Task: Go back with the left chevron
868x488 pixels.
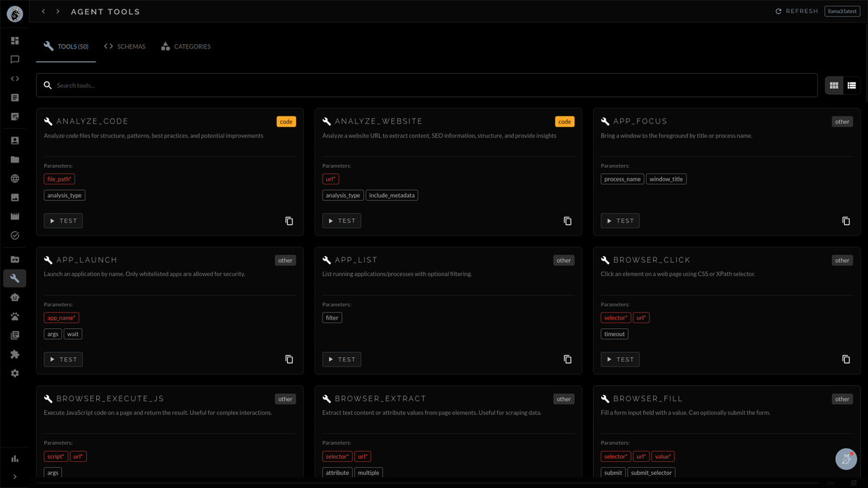Action: [43, 12]
